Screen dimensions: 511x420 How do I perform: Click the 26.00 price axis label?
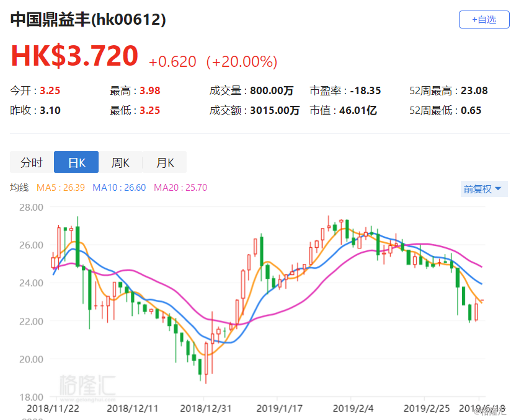click(31, 245)
